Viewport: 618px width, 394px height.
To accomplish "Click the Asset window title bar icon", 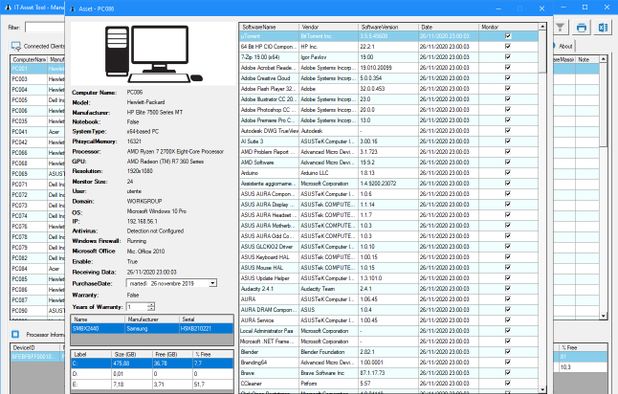I will (73, 8).
